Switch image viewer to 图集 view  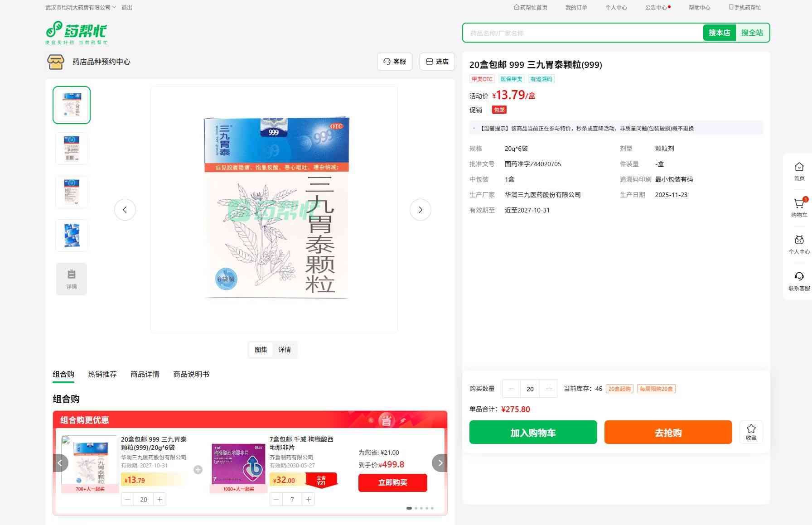[261, 350]
